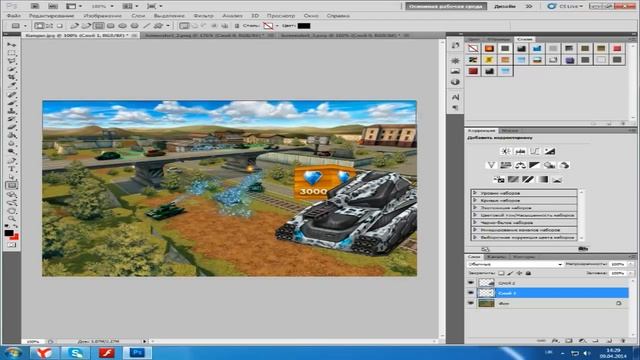
Task: Add a Selective Color adjustment layer
Action: pyautogui.click(x=557, y=179)
